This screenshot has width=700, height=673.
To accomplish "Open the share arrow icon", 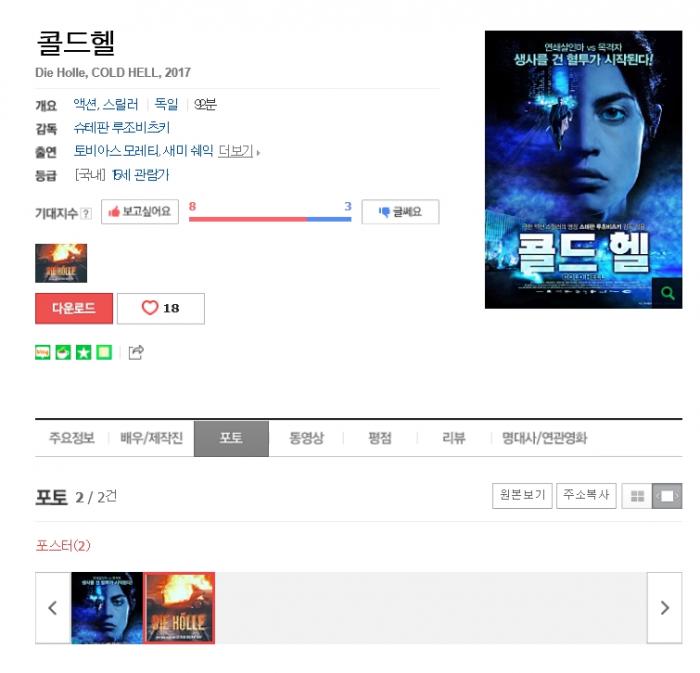I will pos(136,353).
